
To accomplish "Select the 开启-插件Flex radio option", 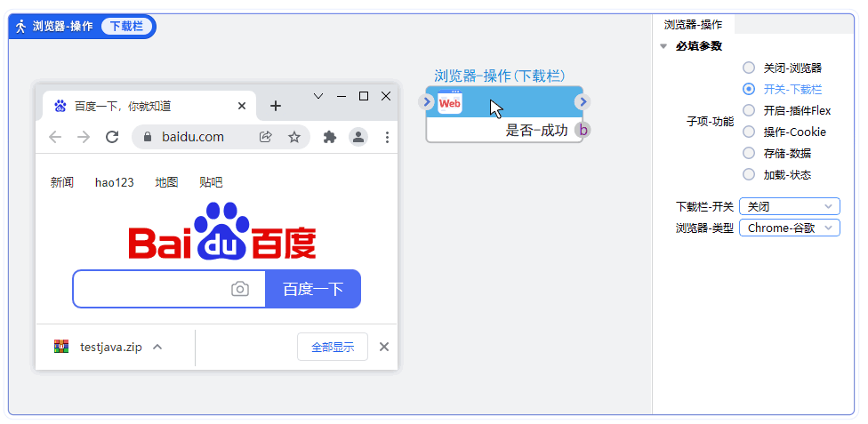I will [749, 110].
